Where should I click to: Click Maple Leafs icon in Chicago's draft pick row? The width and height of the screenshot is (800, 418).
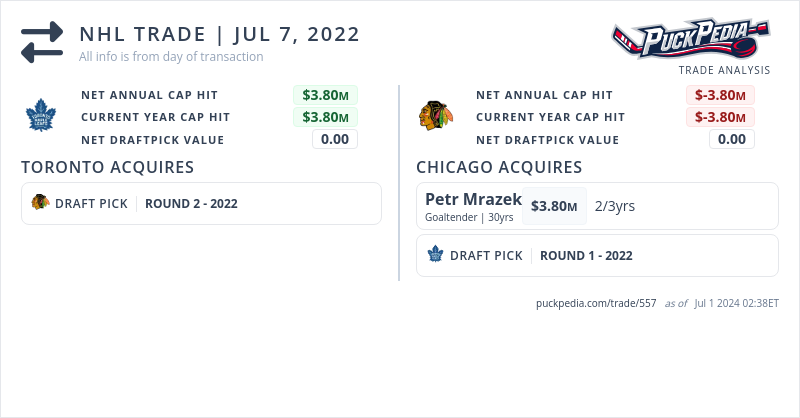pos(435,255)
